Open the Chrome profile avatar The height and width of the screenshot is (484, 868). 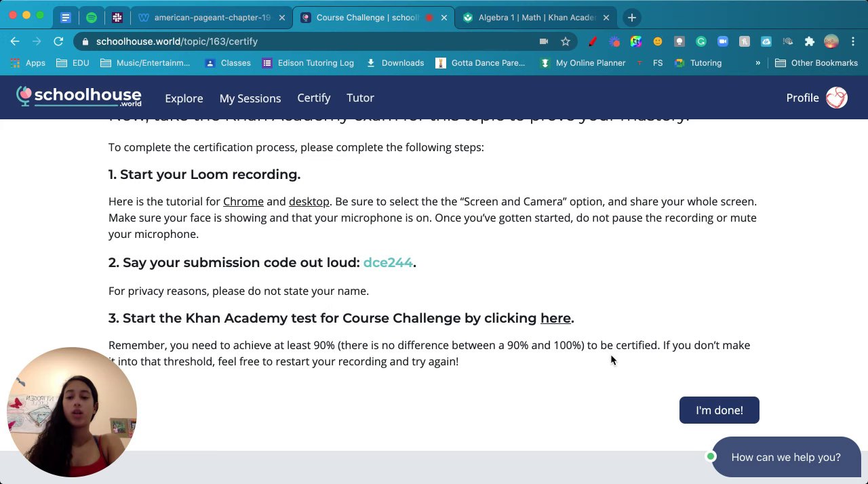click(x=831, y=42)
